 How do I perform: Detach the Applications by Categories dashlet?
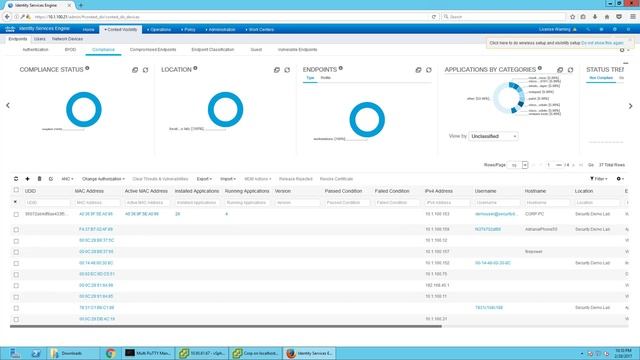point(560,70)
